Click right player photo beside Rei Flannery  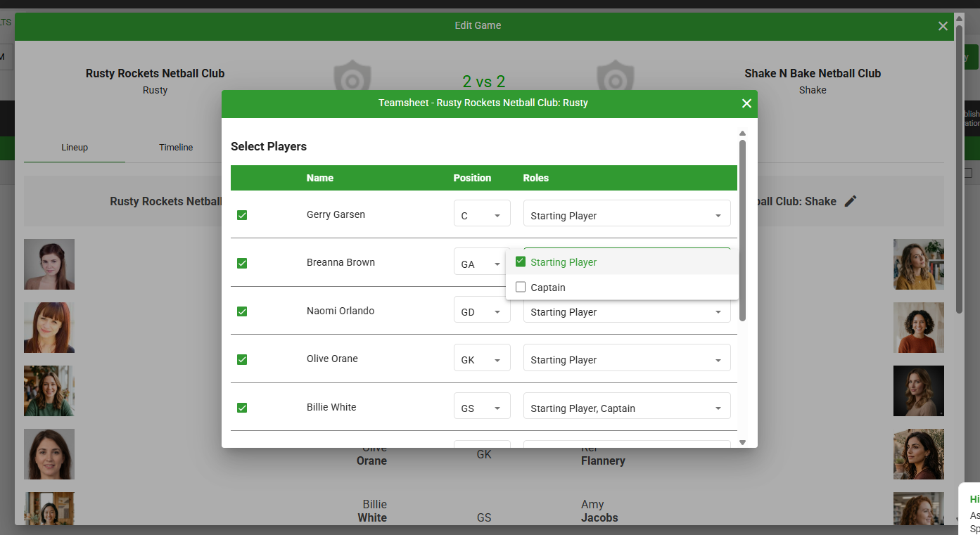click(919, 454)
